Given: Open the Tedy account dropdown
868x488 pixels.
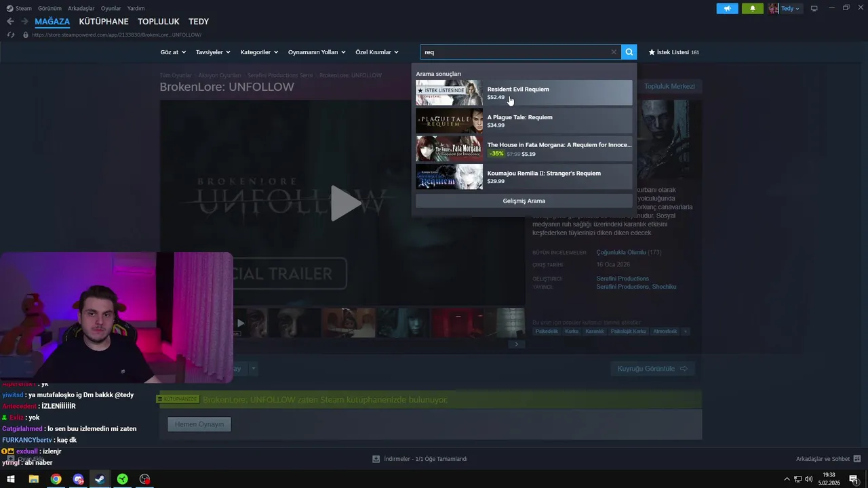Looking at the screenshot, I should pyautogui.click(x=790, y=9).
